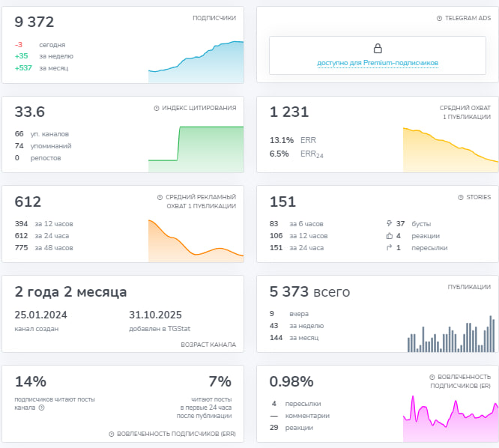Open info icon next to ИНДЕКС ЦИТИРОВАНИЯ
The height and width of the screenshot is (448, 499).
click(157, 108)
